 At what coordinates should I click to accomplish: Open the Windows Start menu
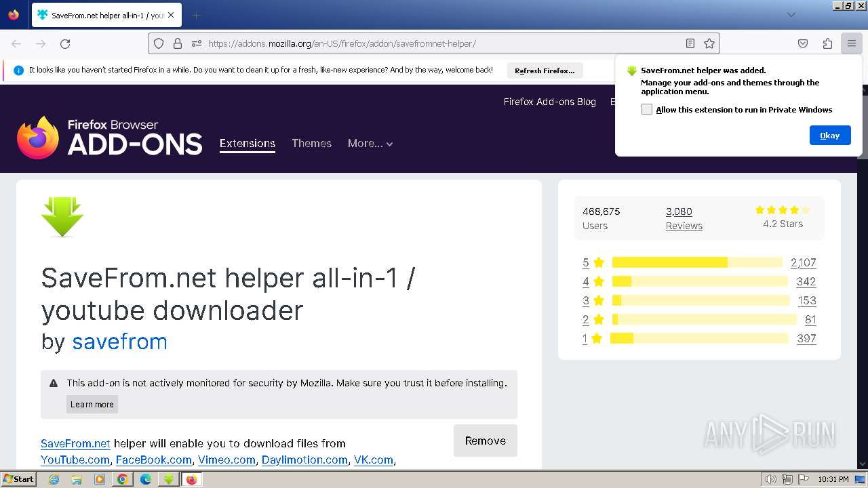tap(19, 479)
